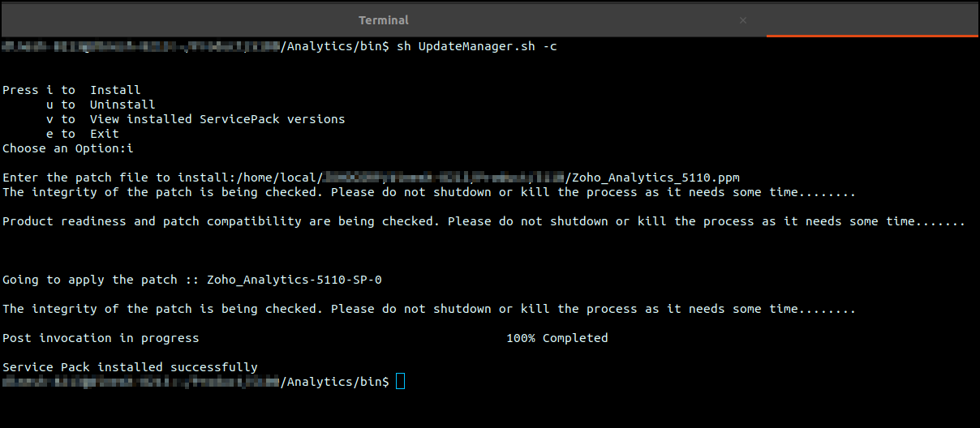Click 'Going to apply the patch' line

192,280
